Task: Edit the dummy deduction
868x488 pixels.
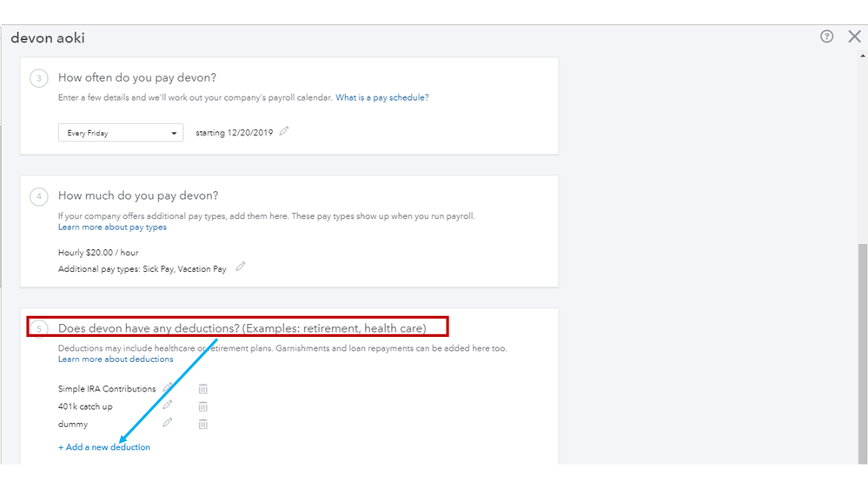Action: tap(168, 423)
